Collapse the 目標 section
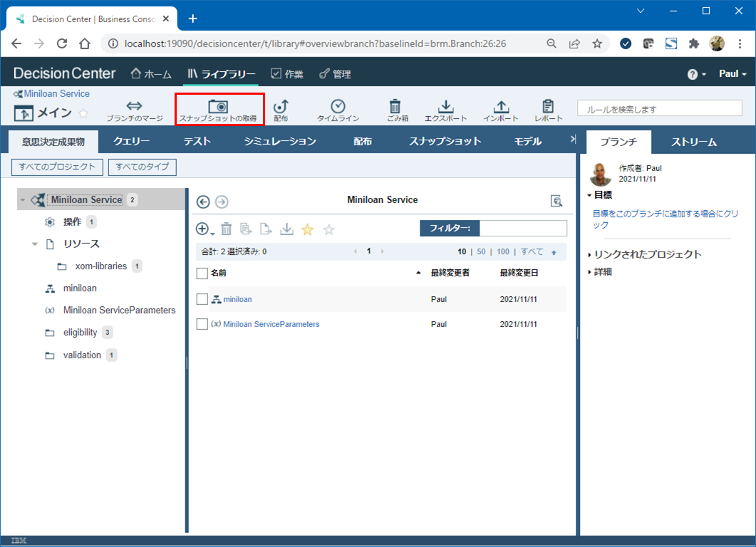This screenshot has width=756, height=547. (589, 195)
